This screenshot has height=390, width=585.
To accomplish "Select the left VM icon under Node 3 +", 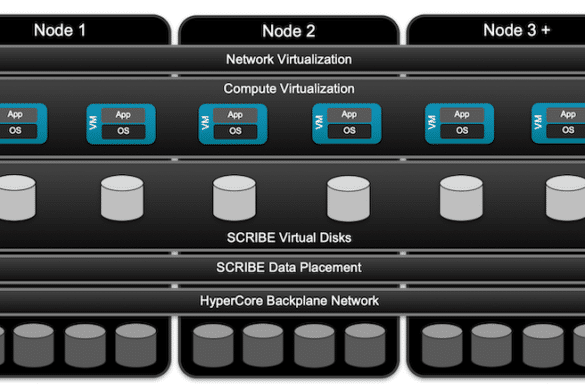I will click(x=459, y=124).
